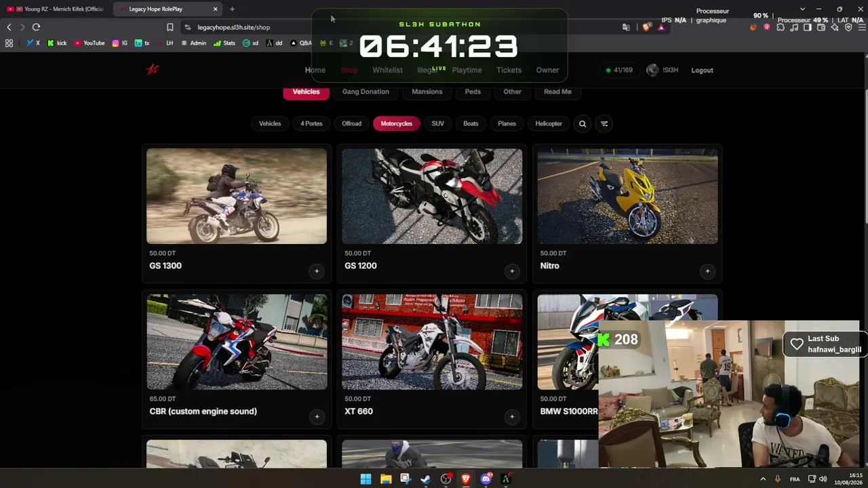Viewport: 868px width, 488px height.
Task: Select the Vehicles category tab
Action: coord(306,91)
